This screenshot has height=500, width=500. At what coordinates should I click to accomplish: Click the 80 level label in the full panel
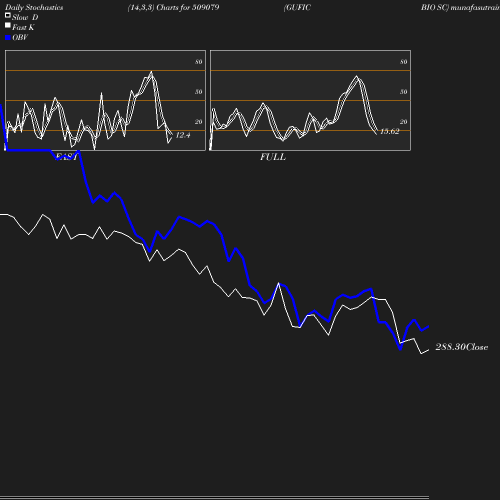[403, 62]
